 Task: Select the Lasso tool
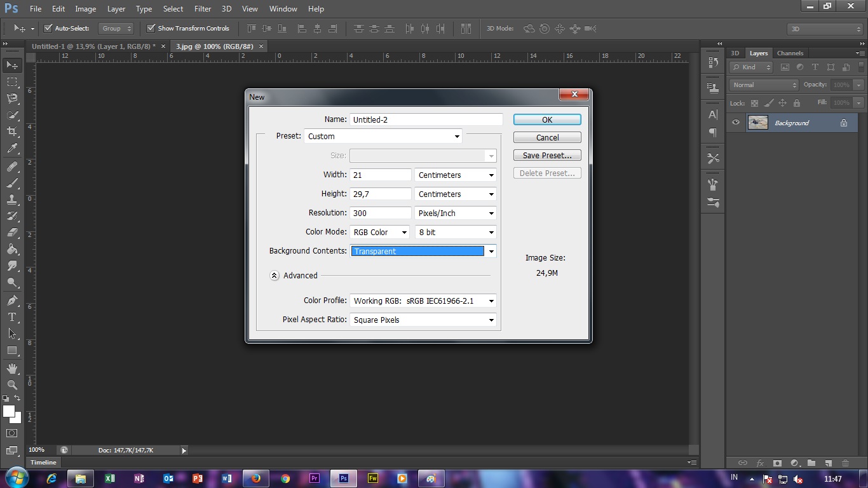(x=12, y=98)
